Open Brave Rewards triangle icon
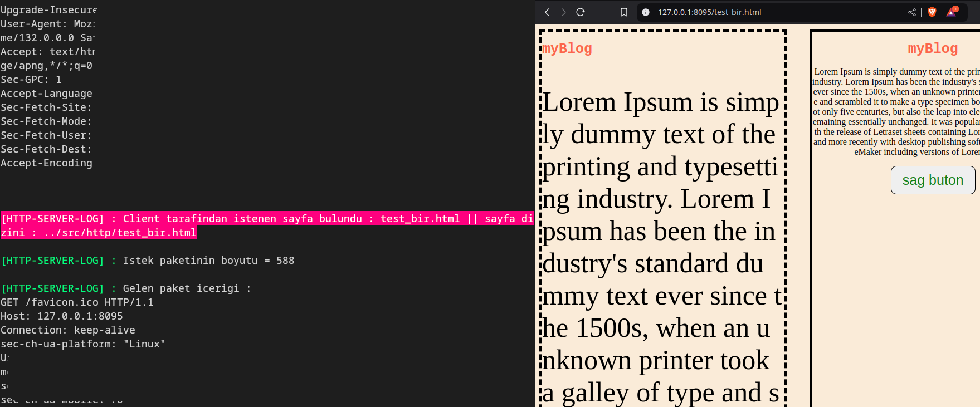This screenshot has height=407, width=980. click(x=952, y=12)
